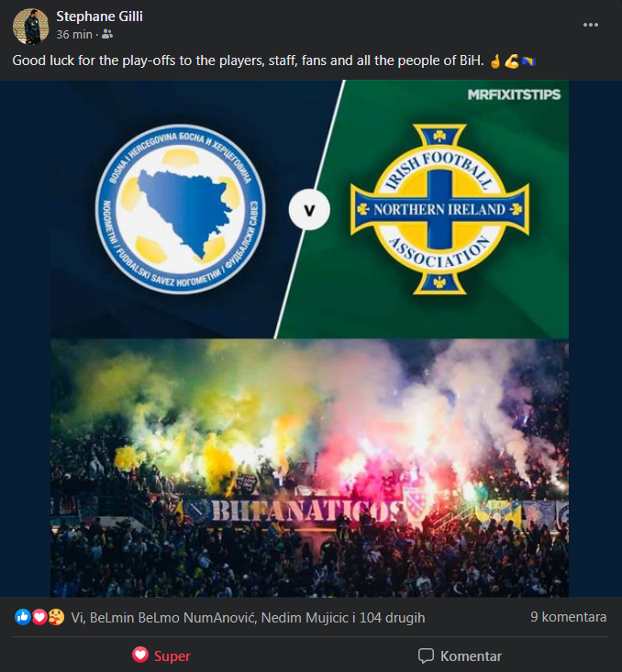
Task: Click the blue Like reaction icon
Action: (x=23, y=617)
